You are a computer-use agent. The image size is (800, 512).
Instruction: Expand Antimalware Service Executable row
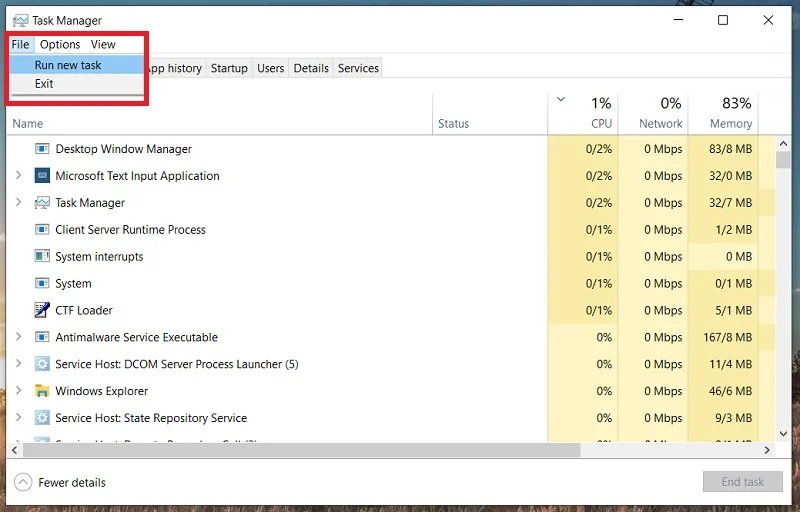pos(18,337)
